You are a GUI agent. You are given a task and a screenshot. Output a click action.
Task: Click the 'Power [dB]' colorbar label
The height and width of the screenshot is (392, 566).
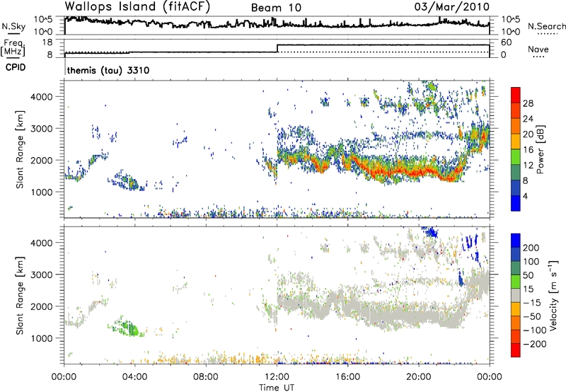tap(541, 149)
